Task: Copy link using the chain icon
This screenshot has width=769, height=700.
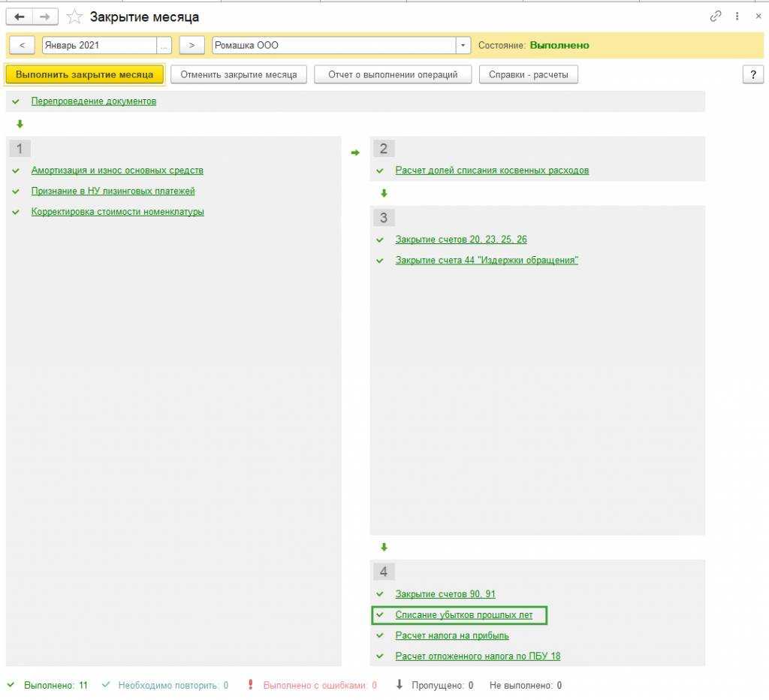Action: [x=716, y=17]
